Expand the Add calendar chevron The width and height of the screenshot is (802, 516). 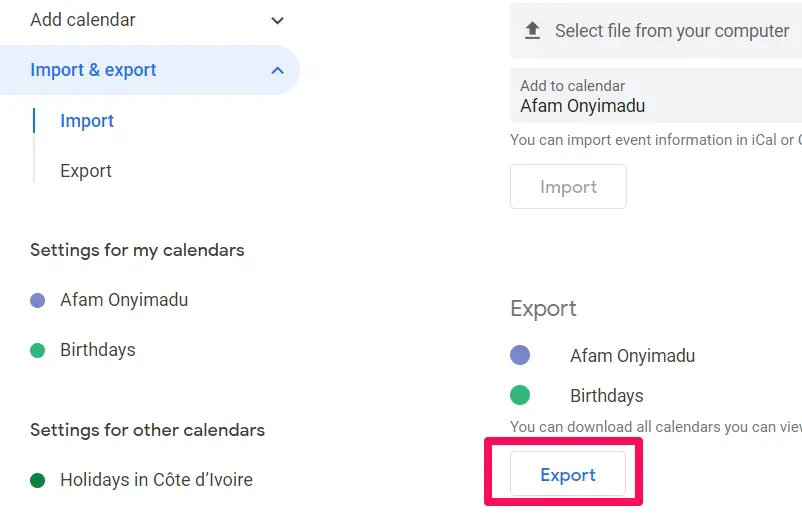point(277,20)
